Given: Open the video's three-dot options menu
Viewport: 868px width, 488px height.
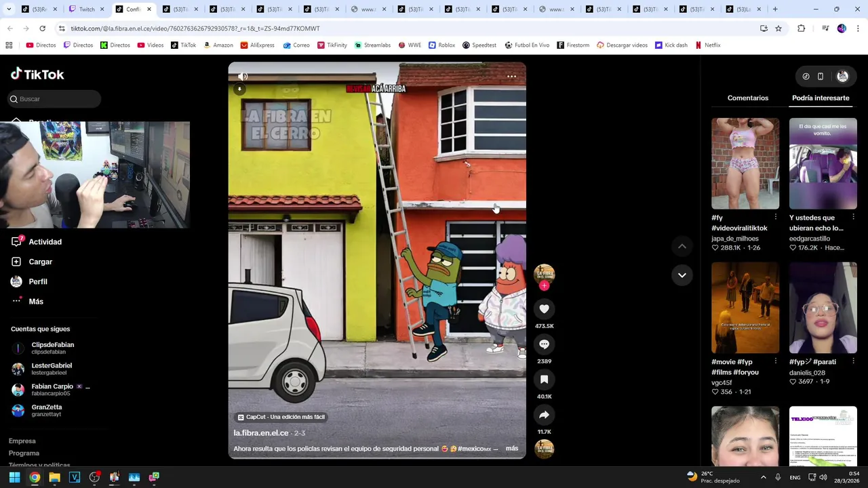Looking at the screenshot, I should pyautogui.click(x=512, y=77).
